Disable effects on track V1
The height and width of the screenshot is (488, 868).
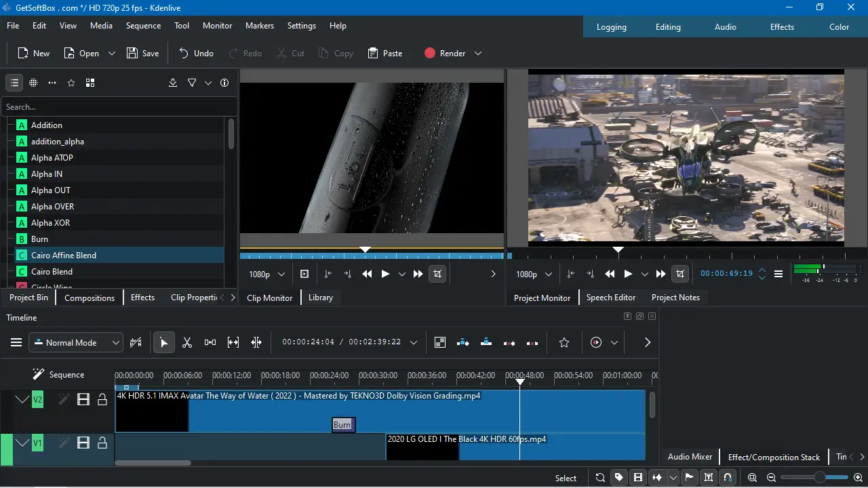pyautogui.click(x=64, y=443)
